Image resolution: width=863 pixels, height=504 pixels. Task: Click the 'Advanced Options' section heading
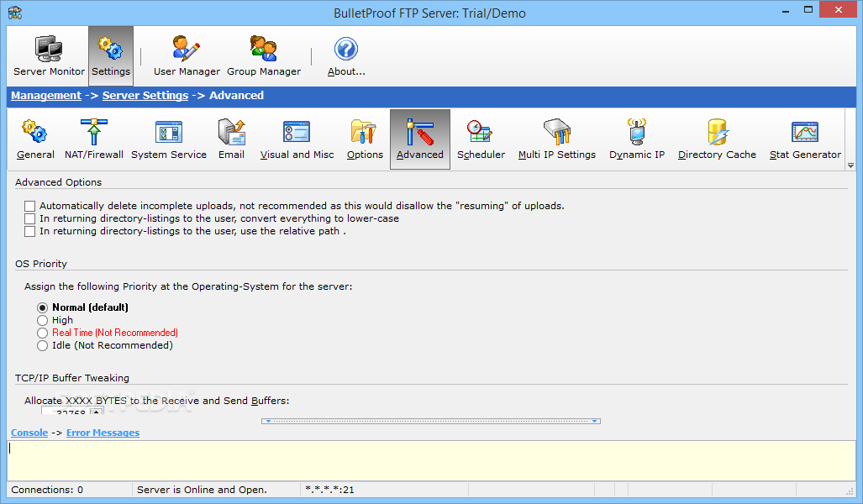click(58, 182)
